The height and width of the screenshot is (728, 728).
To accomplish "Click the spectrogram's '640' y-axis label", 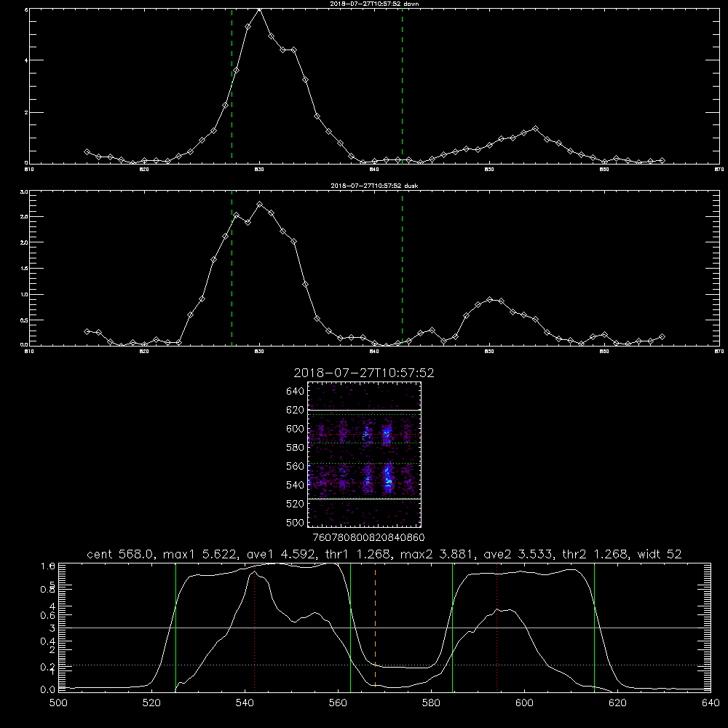I will pos(296,392).
